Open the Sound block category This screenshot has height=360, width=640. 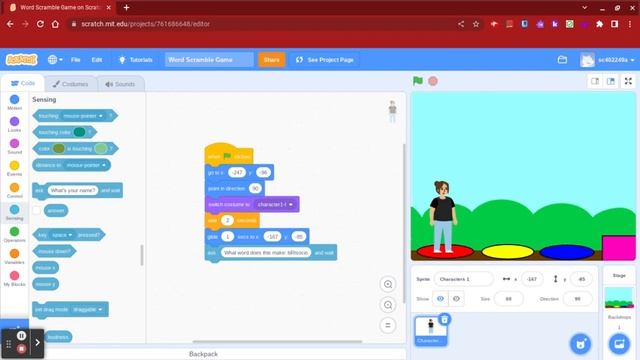14,146
